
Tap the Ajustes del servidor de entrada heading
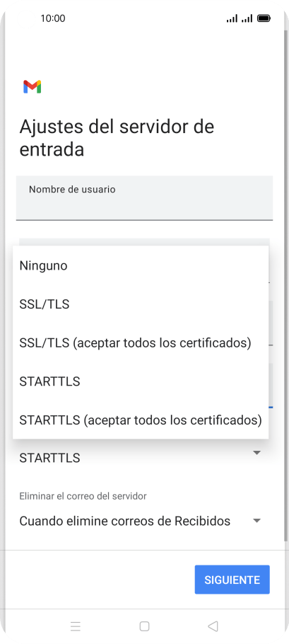(117, 137)
